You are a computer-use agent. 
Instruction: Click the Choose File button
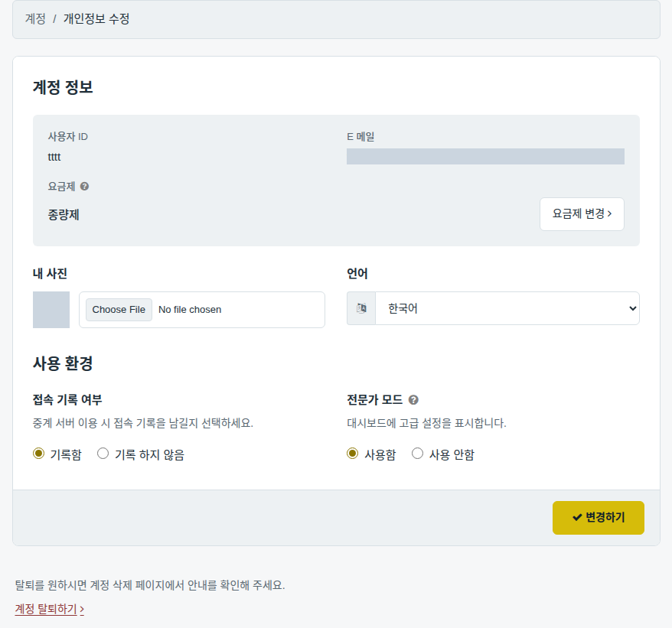tap(119, 310)
